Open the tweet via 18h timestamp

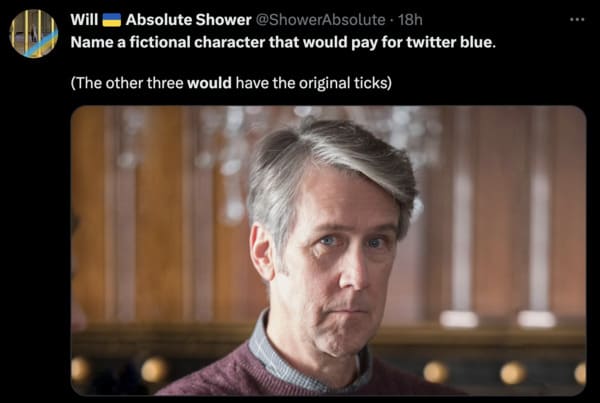point(410,20)
